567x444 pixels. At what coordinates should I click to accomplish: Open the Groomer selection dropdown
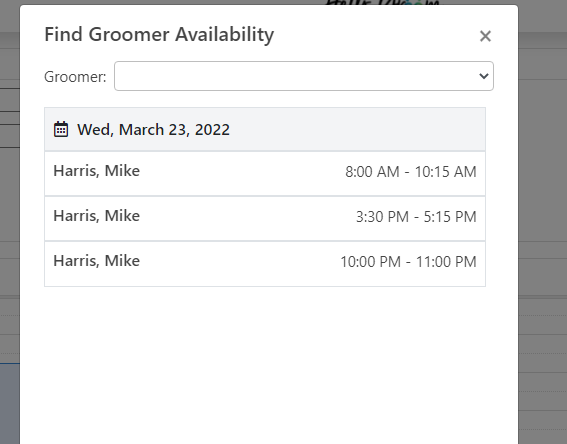[304, 76]
